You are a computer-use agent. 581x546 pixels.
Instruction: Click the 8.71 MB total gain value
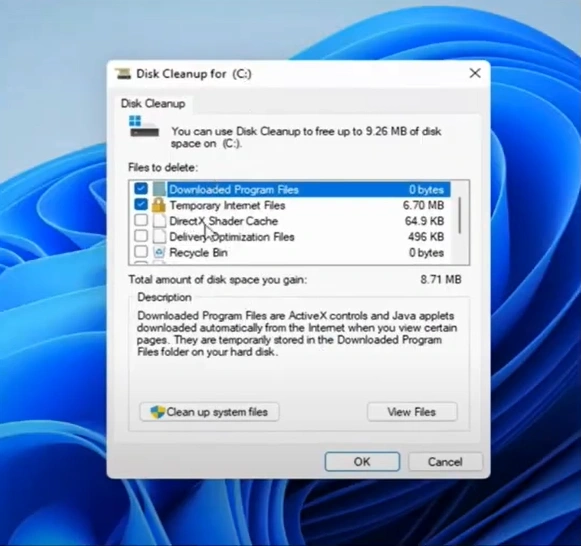coord(441,279)
